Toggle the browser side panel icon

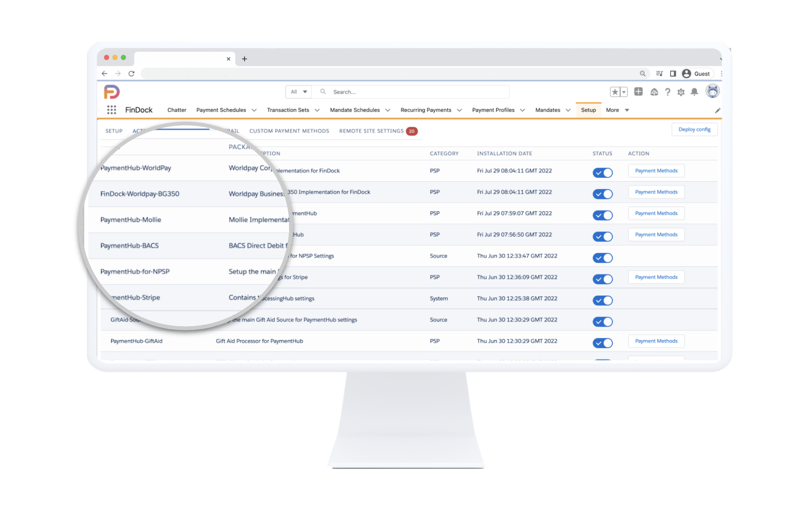(673, 74)
